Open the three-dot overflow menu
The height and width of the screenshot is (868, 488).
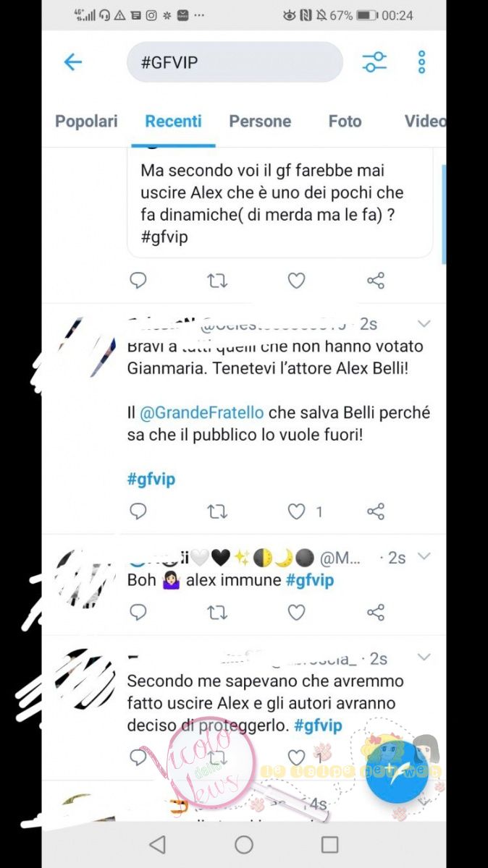coord(421,62)
